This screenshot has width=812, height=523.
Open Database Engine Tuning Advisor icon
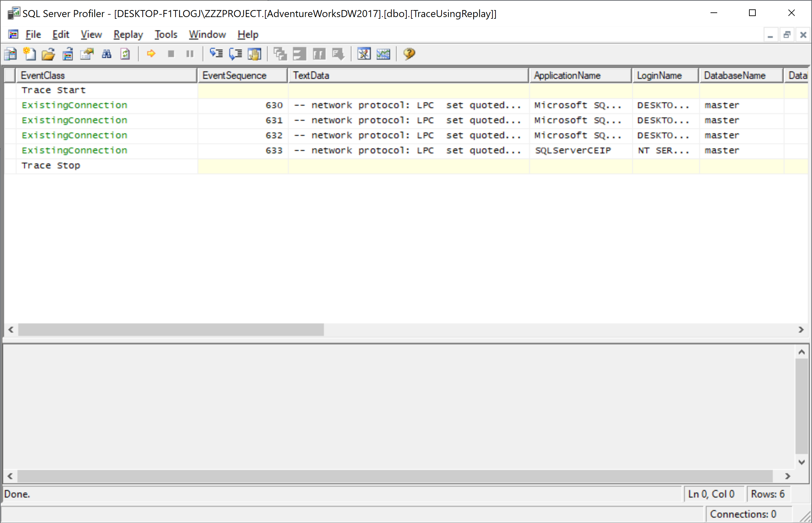point(364,54)
